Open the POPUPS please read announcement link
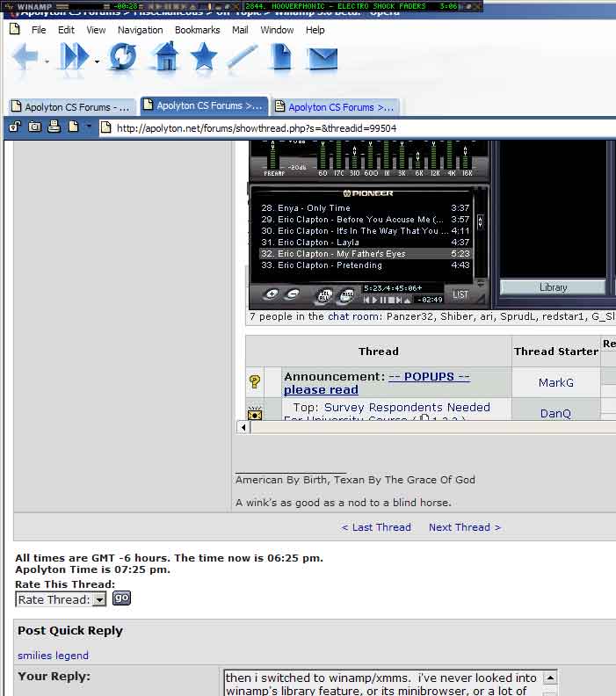 click(x=376, y=383)
